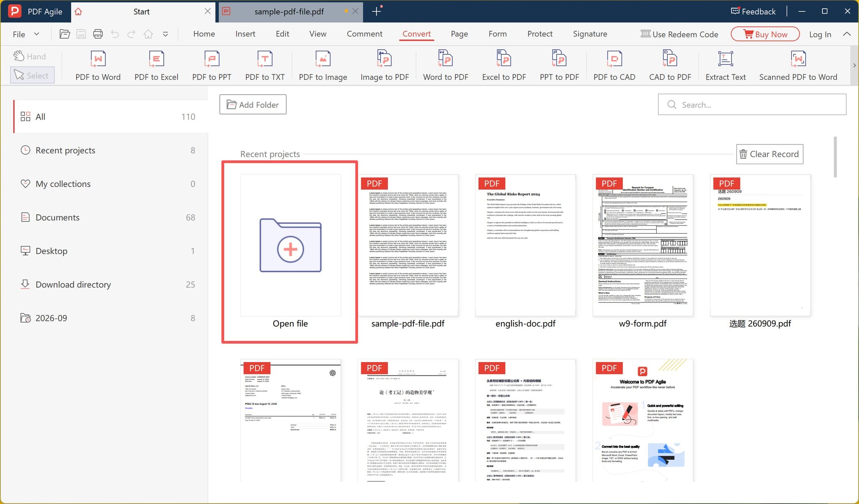Open the w9-form.pdf thumbnail
Screen dimensions: 859x504
tap(643, 245)
